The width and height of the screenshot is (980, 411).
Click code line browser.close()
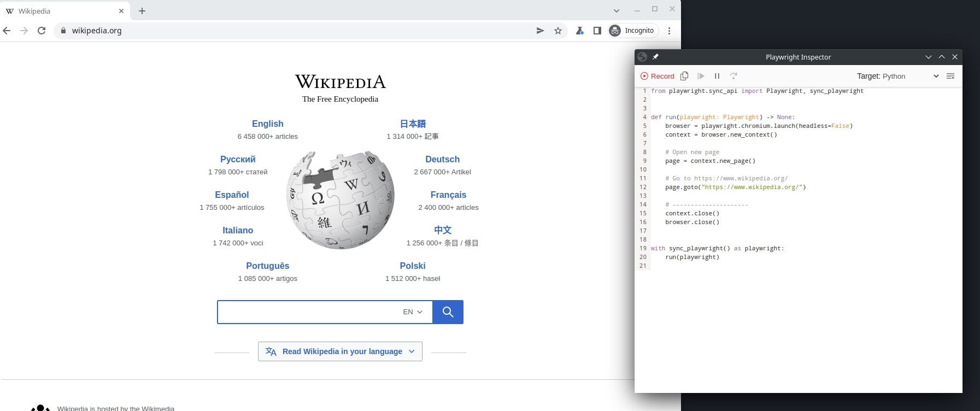click(x=692, y=222)
